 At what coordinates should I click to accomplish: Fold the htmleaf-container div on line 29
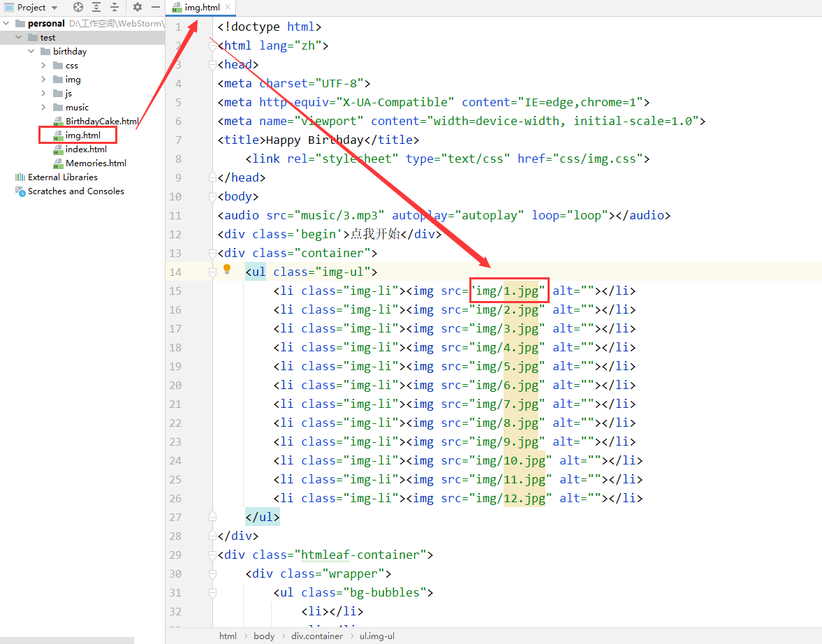pyautogui.click(x=212, y=555)
